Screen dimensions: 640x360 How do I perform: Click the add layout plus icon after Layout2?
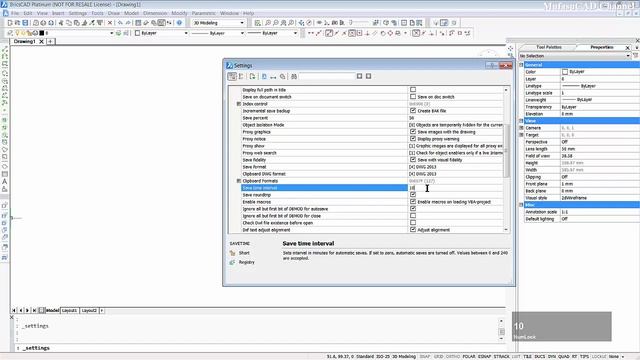102,311
